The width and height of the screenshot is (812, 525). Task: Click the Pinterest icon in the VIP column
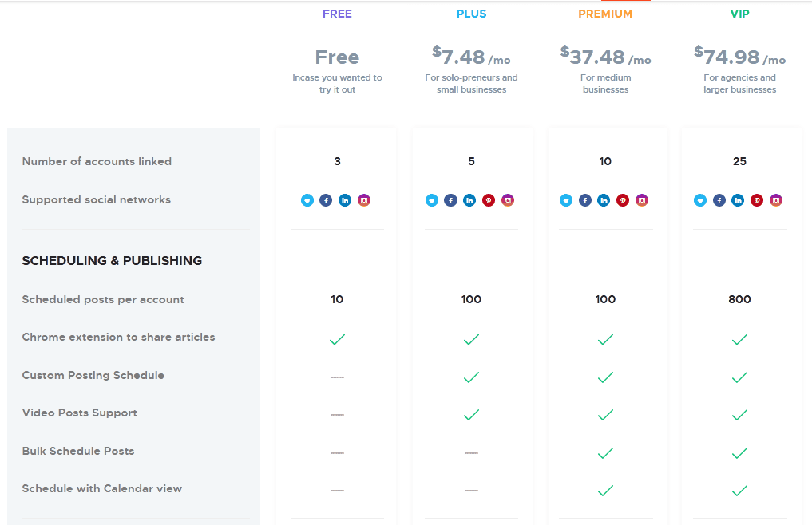(757, 200)
